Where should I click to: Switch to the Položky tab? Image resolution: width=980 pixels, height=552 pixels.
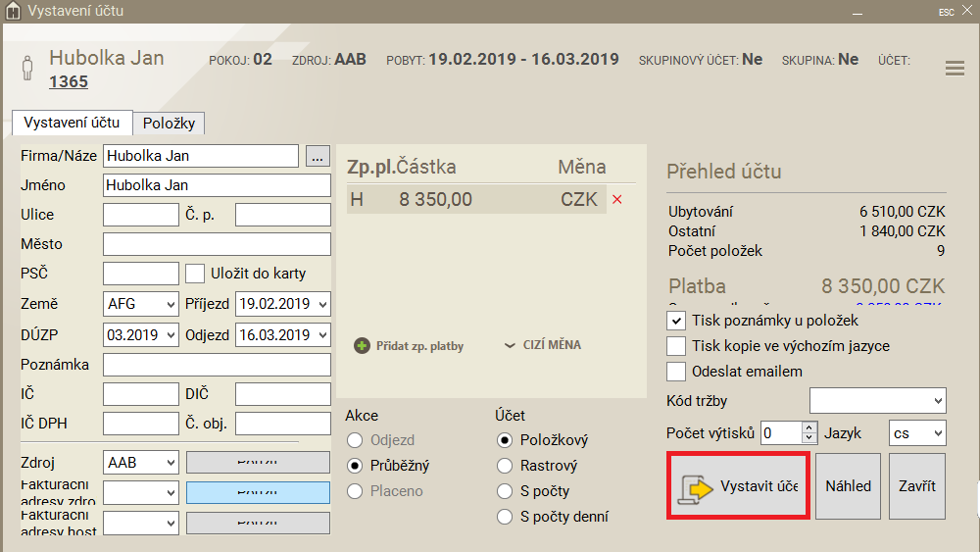pos(169,124)
